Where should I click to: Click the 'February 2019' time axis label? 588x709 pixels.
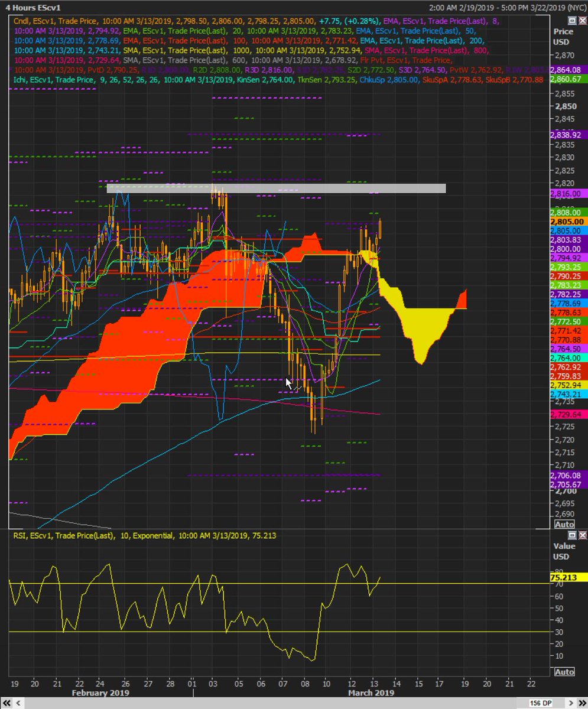(99, 692)
